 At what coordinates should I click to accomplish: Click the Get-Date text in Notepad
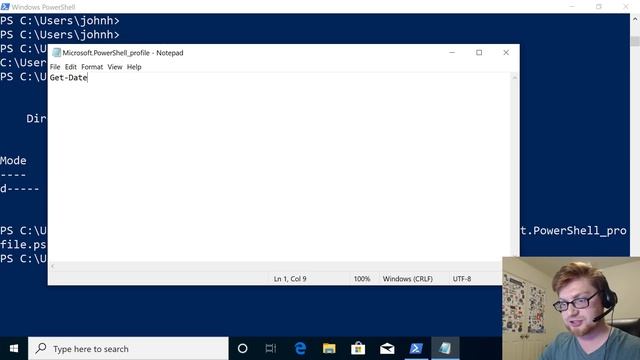pyautogui.click(x=69, y=78)
